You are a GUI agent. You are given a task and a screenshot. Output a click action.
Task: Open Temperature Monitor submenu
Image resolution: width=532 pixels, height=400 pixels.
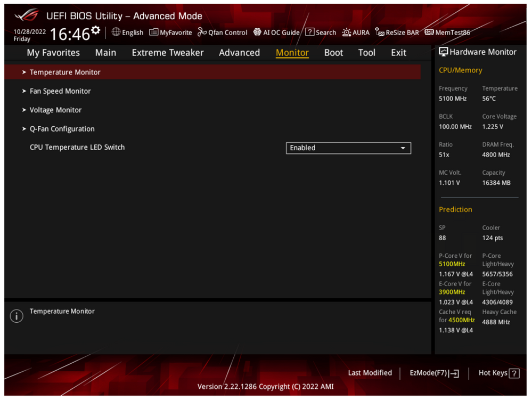[212, 72]
